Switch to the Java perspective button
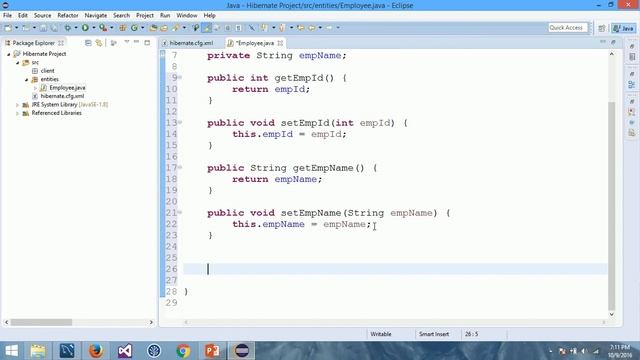 pos(623,28)
